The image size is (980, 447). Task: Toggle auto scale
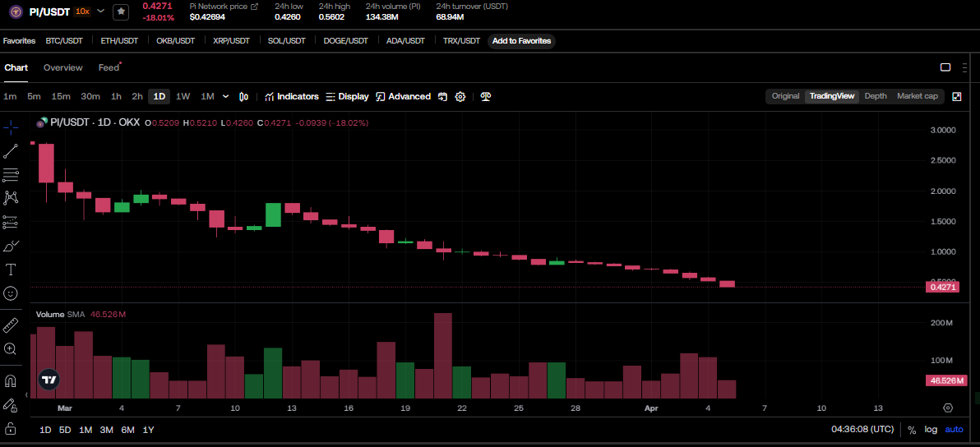click(954, 430)
